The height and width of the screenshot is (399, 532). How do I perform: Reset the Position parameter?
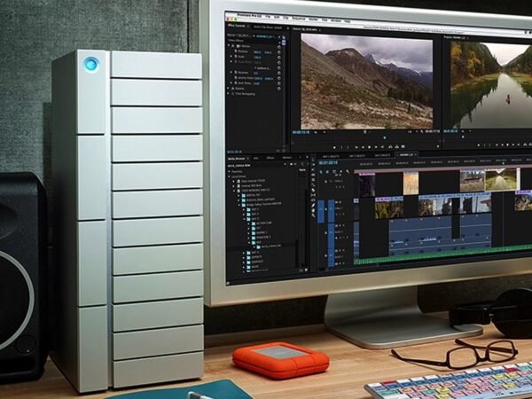[x=279, y=52]
